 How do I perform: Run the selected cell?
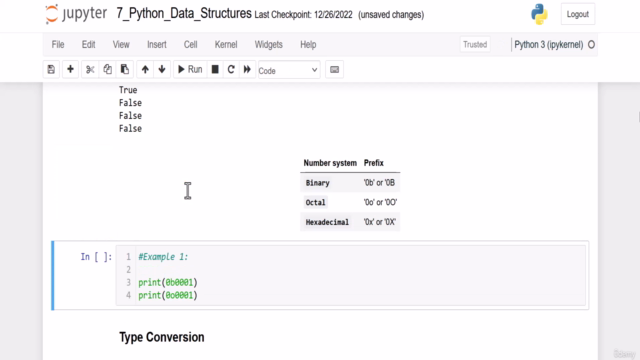190,69
